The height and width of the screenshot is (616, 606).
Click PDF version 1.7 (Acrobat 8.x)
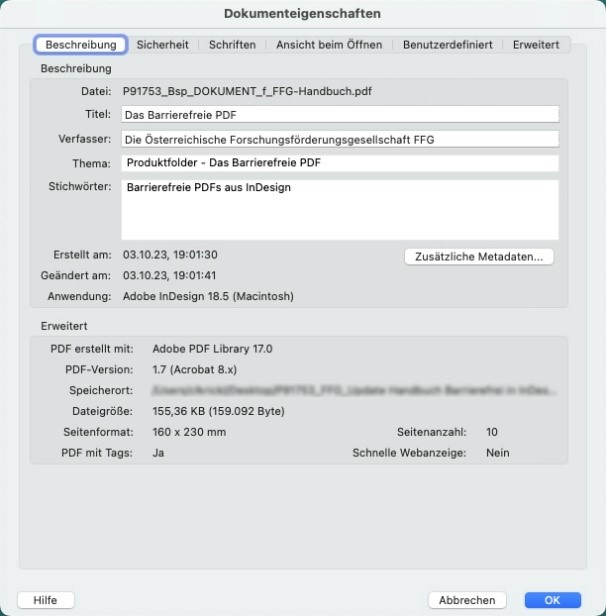point(194,370)
